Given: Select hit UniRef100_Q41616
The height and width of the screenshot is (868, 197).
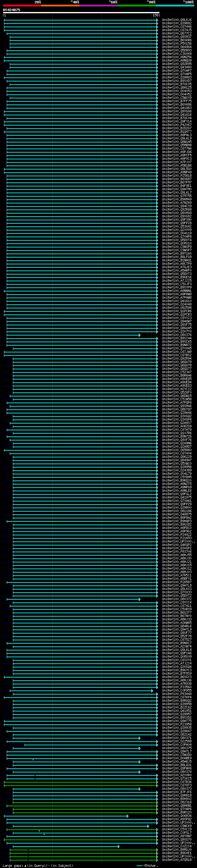Looking at the screenshot, I should click(x=176, y=115).
